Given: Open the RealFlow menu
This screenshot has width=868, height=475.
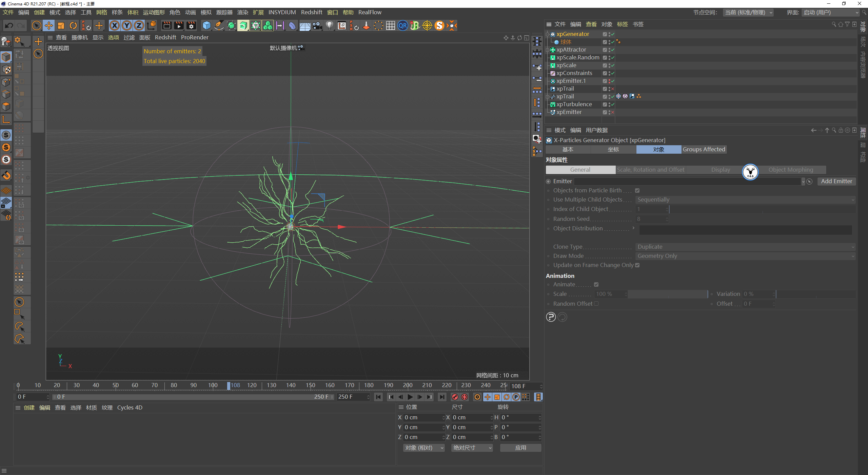Looking at the screenshot, I should coord(370,12).
